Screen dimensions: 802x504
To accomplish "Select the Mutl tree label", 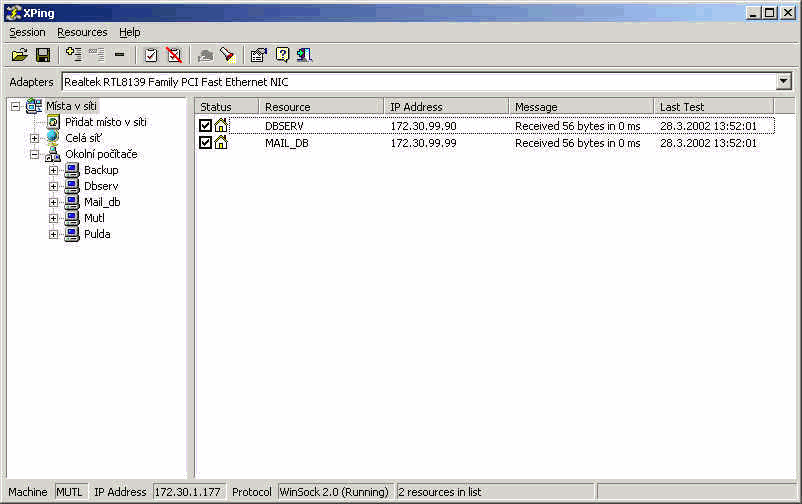I will coord(94,218).
